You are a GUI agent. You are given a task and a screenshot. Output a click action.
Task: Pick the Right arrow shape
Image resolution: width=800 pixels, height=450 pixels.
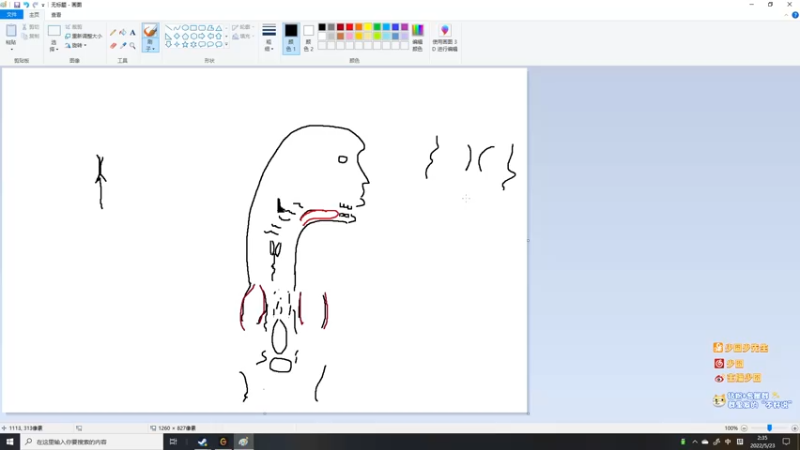pyautogui.click(x=202, y=36)
